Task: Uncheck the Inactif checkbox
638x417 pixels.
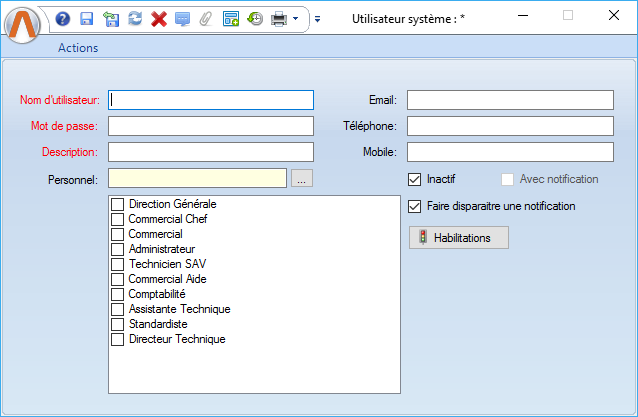Action: pyautogui.click(x=415, y=180)
